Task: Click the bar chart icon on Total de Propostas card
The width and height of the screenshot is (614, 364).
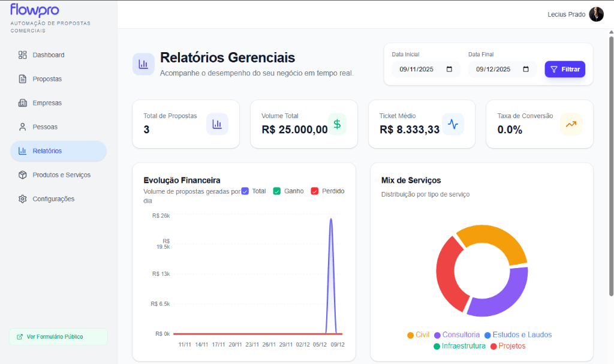Action: coord(216,124)
